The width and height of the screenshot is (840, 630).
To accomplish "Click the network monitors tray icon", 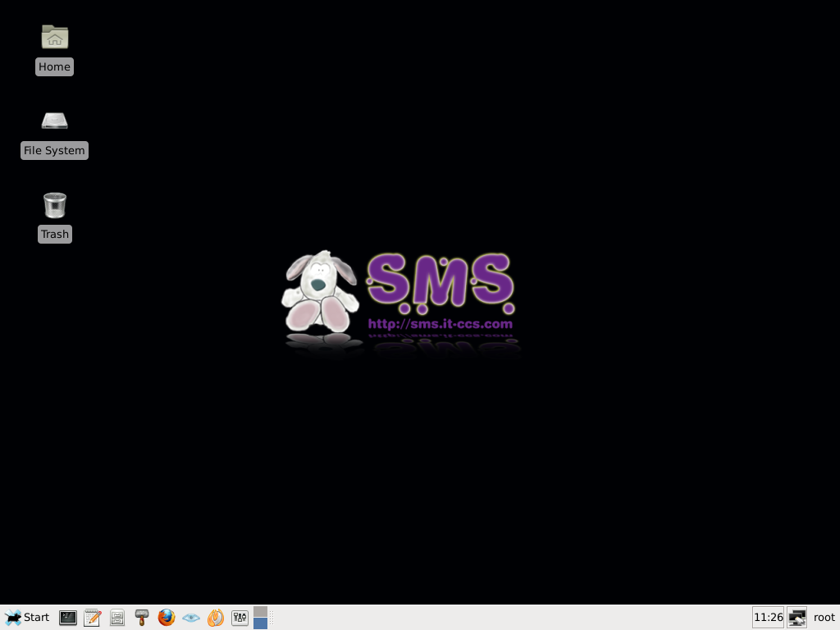I will tap(797, 618).
